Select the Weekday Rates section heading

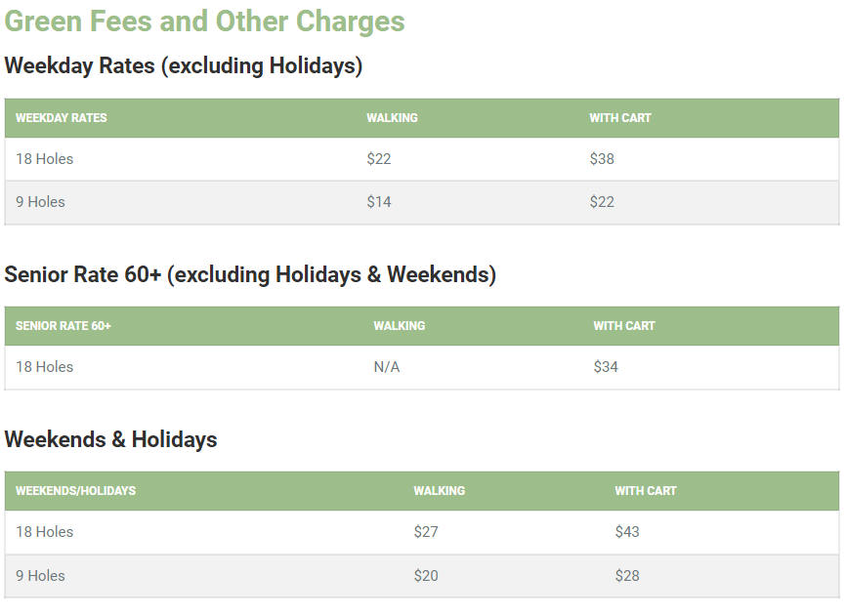pyautogui.click(x=183, y=65)
